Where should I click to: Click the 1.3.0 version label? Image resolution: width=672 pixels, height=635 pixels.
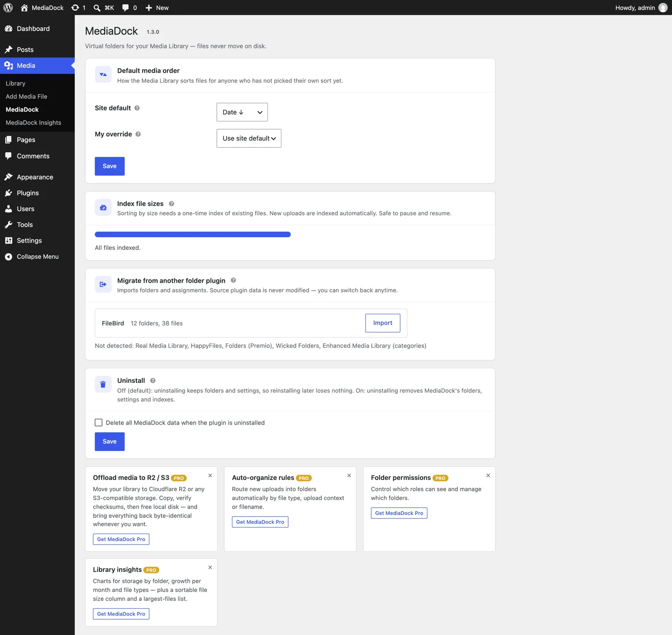click(153, 32)
